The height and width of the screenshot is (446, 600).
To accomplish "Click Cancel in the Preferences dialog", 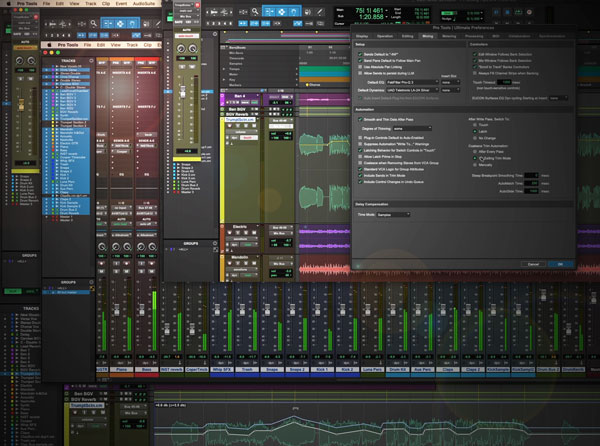I will point(533,264).
